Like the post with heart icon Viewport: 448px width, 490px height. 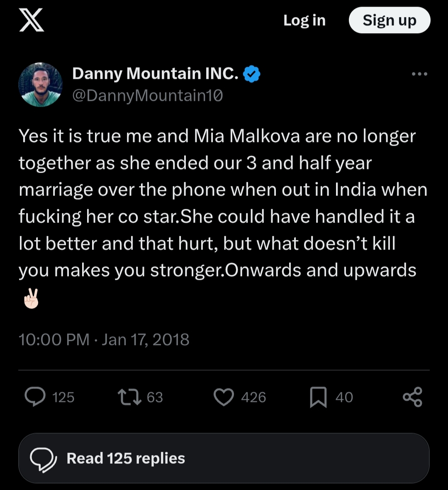pos(224,397)
